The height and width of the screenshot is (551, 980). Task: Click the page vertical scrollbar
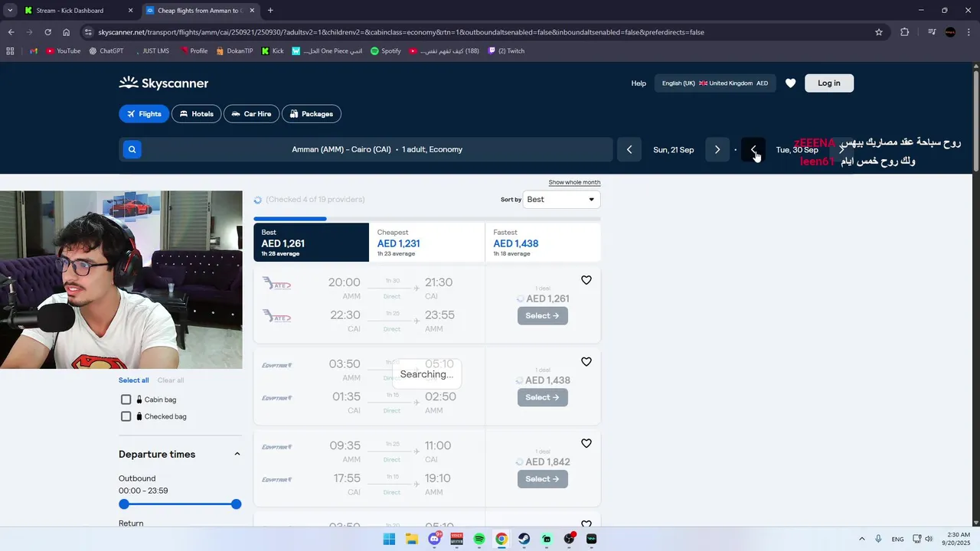(976, 122)
